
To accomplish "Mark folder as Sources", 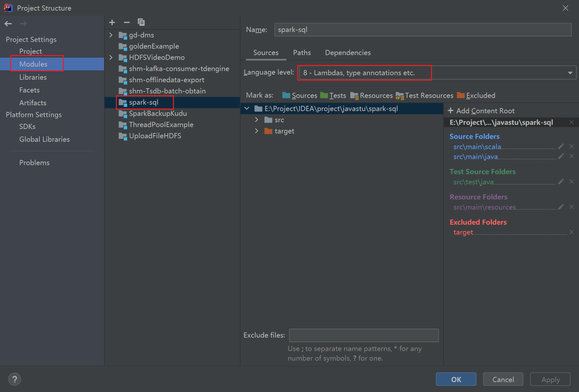I will [300, 96].
